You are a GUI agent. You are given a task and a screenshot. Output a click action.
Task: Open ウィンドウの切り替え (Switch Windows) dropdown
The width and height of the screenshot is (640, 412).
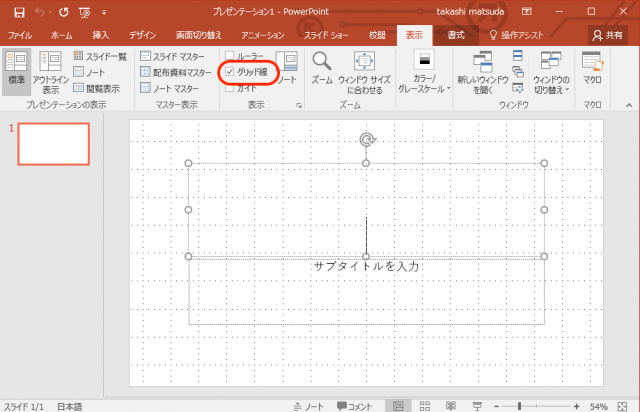click(551, 72)
